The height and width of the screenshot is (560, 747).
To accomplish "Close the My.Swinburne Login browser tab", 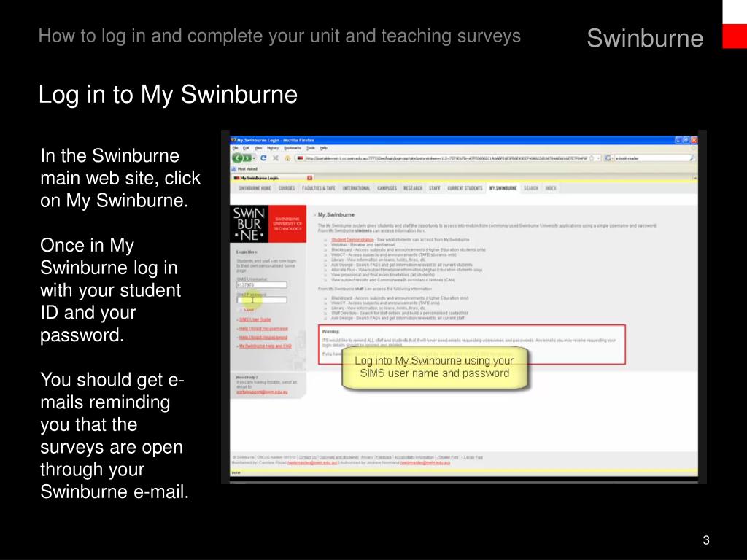I will (309, 178).
